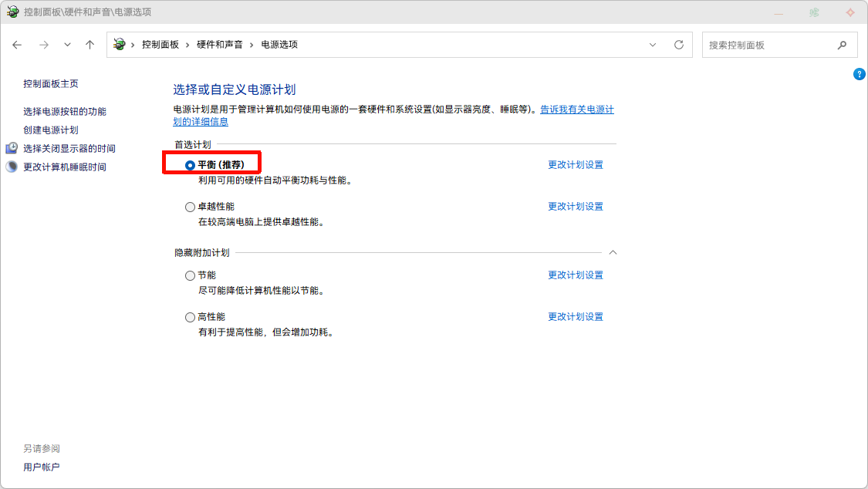Select the 高性能 power plan
The height and width of the screenshot is (489, 868).
click(x=190, y=318)
